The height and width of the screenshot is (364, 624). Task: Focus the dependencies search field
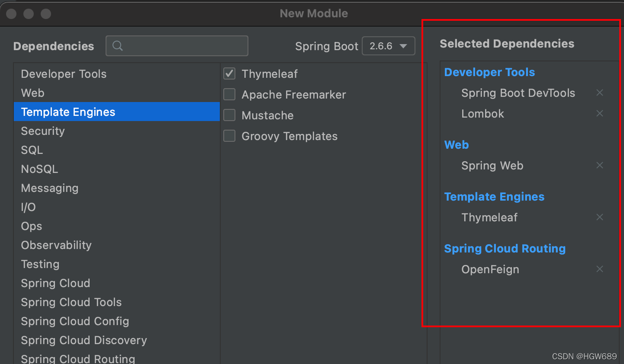coord(177,46)
